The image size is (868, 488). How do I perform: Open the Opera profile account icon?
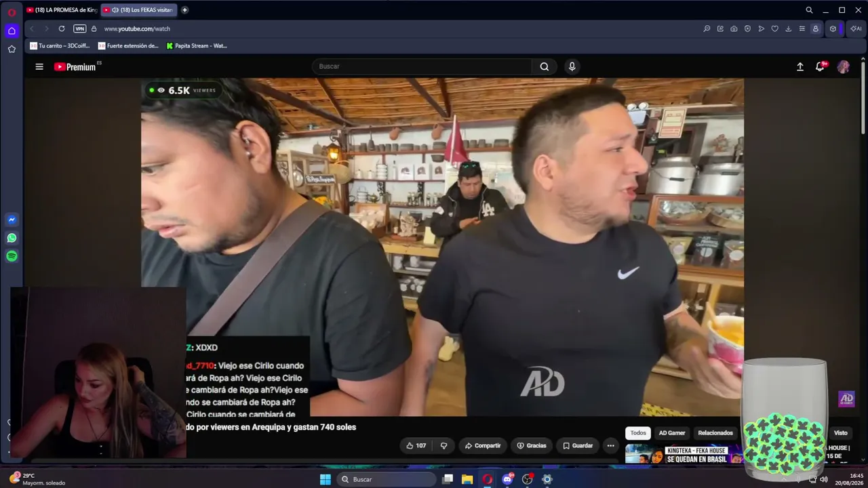(815, 28)
